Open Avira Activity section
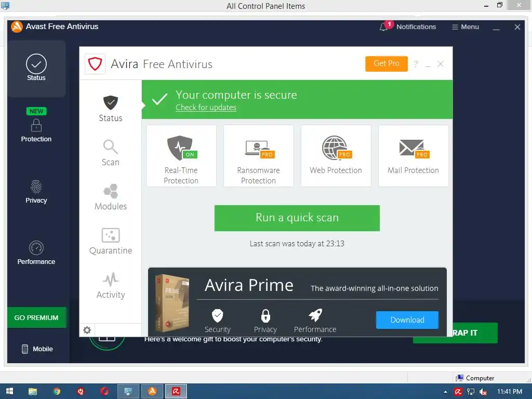This screenshot has width=532, height=399. [111, 285]
